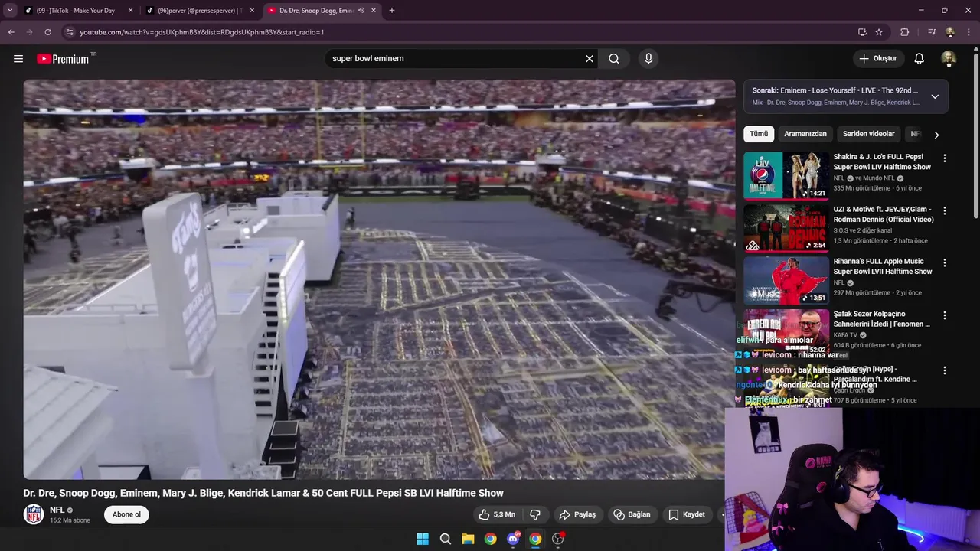Select the Tümü filter chip
This screenshot has width=980, height=551.
(x=759, y=134)
